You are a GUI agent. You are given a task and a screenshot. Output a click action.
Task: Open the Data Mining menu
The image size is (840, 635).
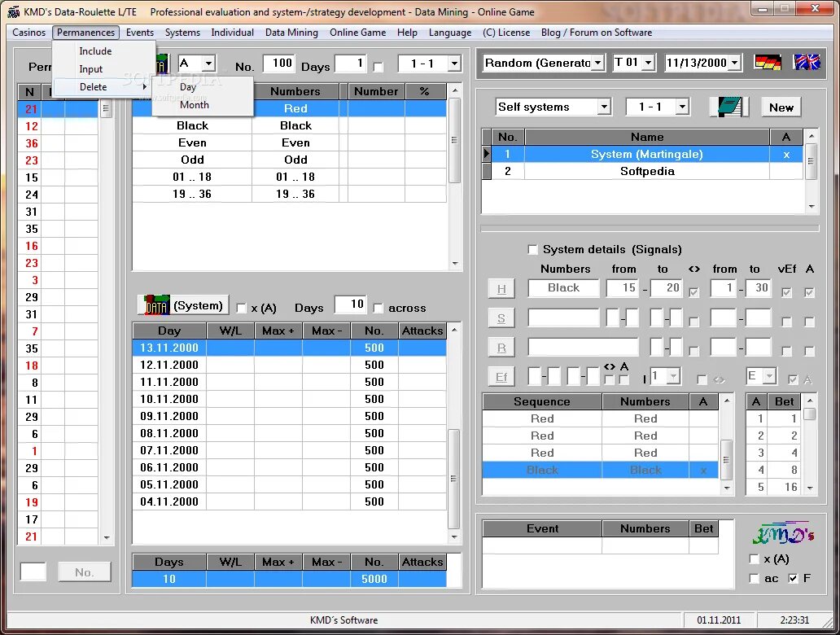tap(291, 32)
